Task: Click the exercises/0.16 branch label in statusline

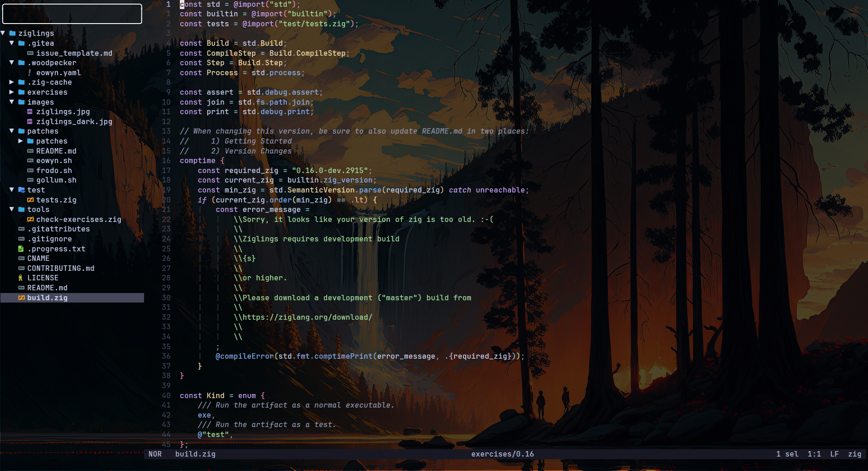Action: 502,454
